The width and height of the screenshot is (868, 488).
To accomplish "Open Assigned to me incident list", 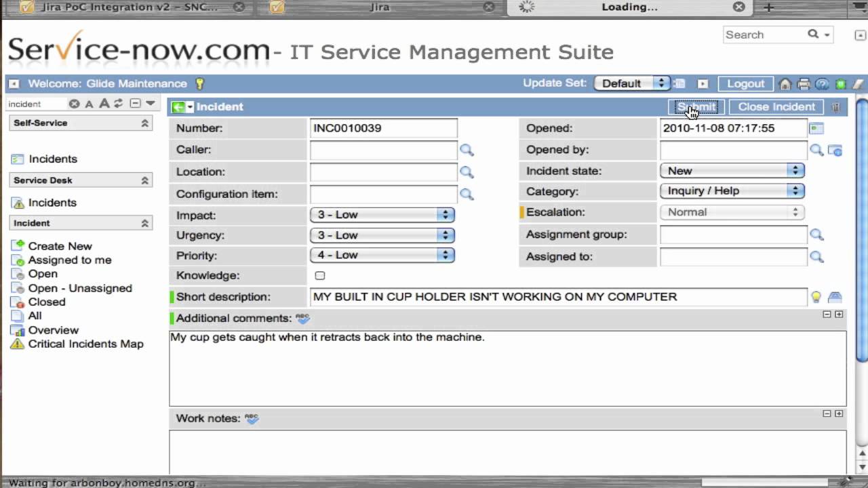I will pyautogui.click(x=70, y=260).
